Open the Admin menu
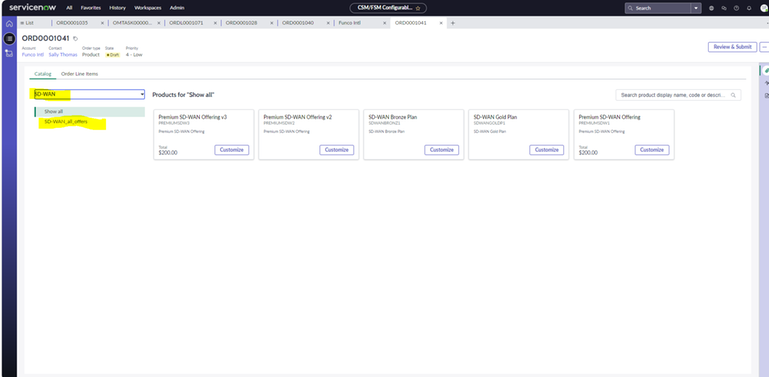Image resolution: width=769 pixels, height=377 pixels. (x=177, y=8)
